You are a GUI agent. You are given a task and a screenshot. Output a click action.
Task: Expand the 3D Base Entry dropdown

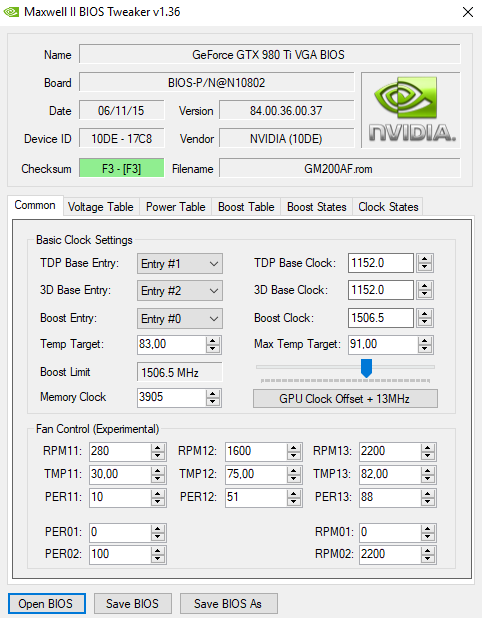click(180, 291)
